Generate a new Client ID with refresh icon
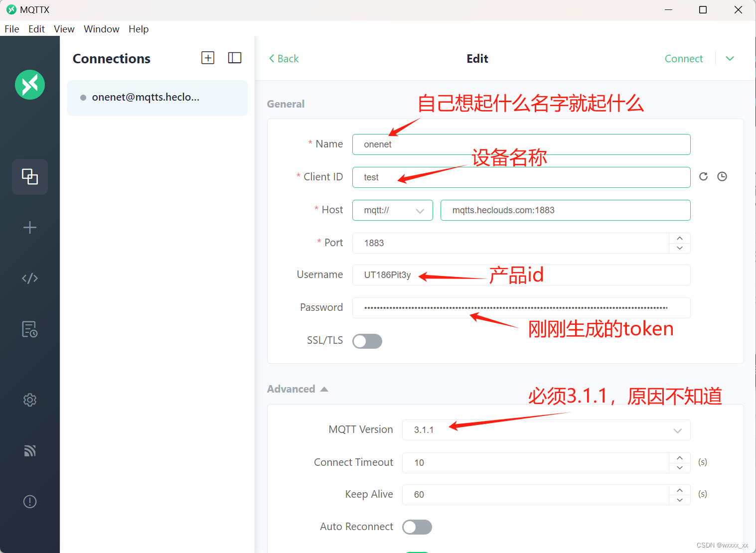Viewport: 756px width, 553px height. pos(703,176)
